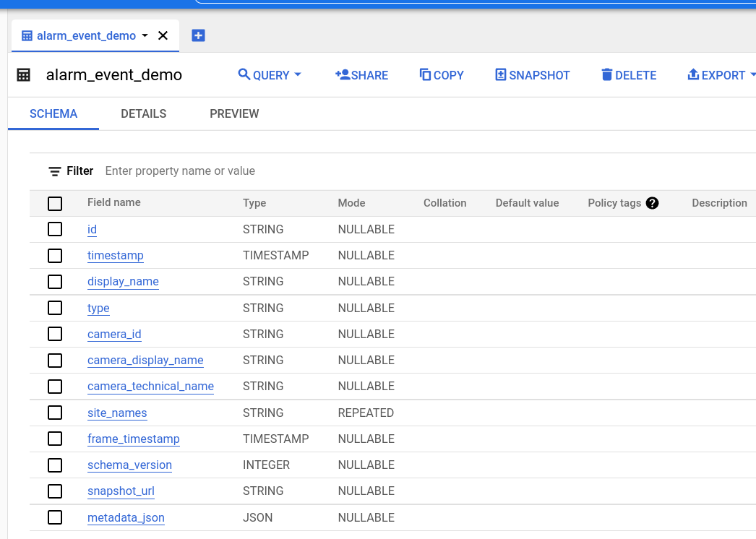This screenshot has height=539, width=756.
Task: Click the Filter lines icon
Action: click(x=55, y=171)
